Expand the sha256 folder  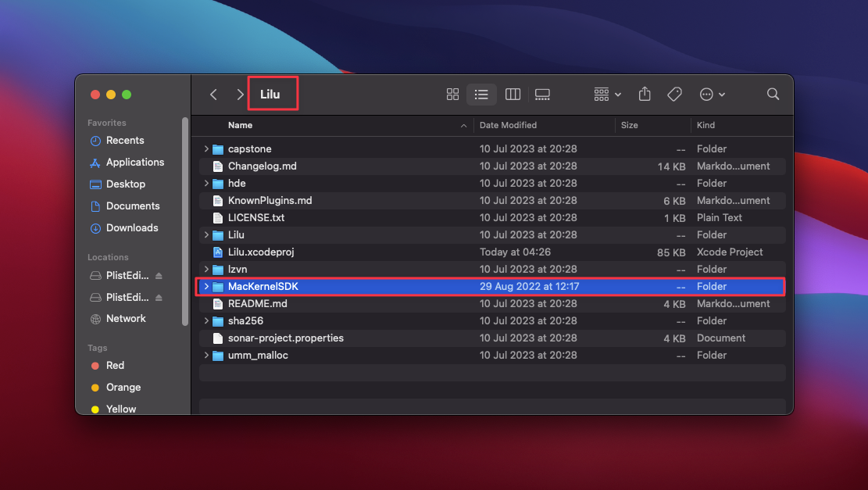point(206,320)
